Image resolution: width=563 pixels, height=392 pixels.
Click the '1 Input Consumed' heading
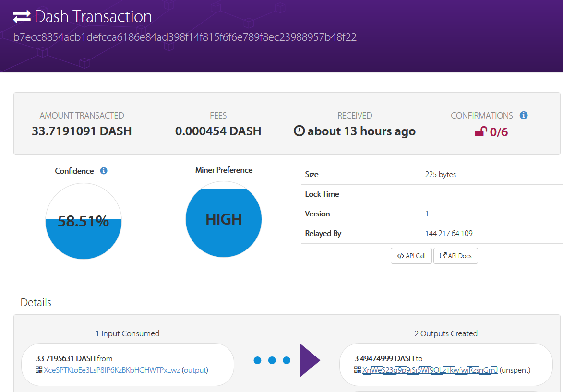128,333
